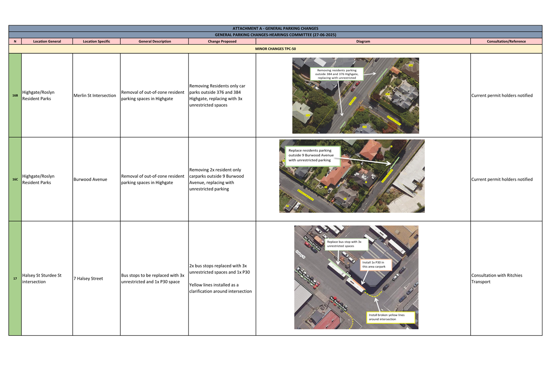Viewport: 555px width, 392px height.
Task: Click callout 'Install broken yellow lines around intersection'
Action: click(x=391, y=317)
